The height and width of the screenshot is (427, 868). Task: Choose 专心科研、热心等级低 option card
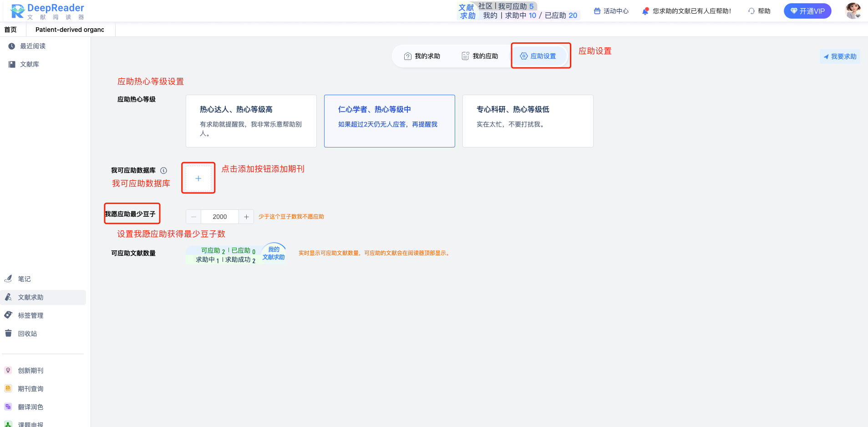528,121
